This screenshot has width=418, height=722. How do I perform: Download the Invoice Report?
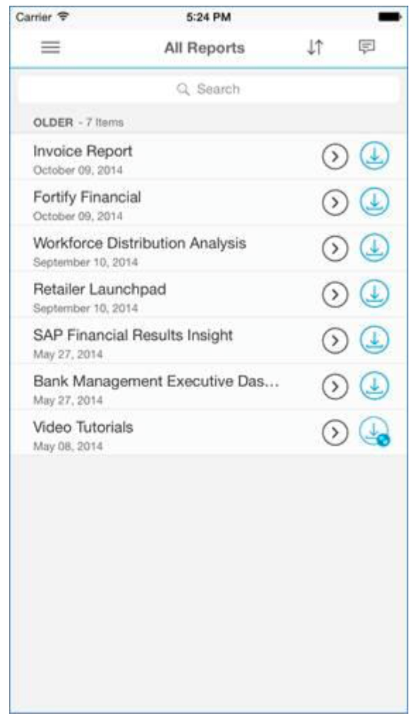(374, 156)
